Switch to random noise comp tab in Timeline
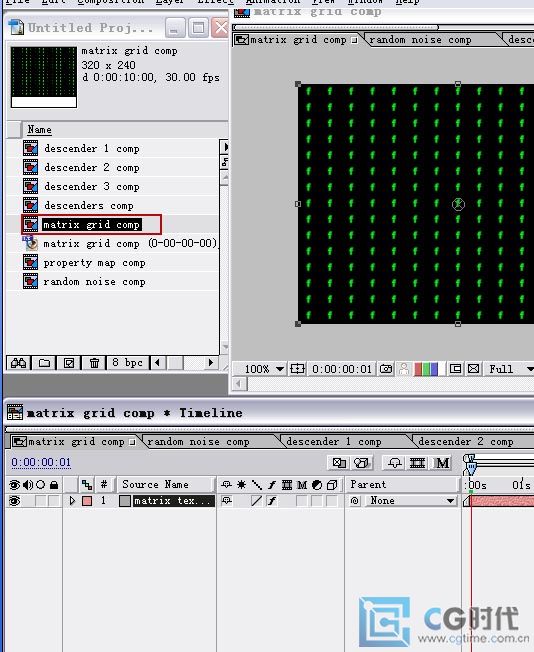Viewport: 534px width, 652px height. point(198,442)
